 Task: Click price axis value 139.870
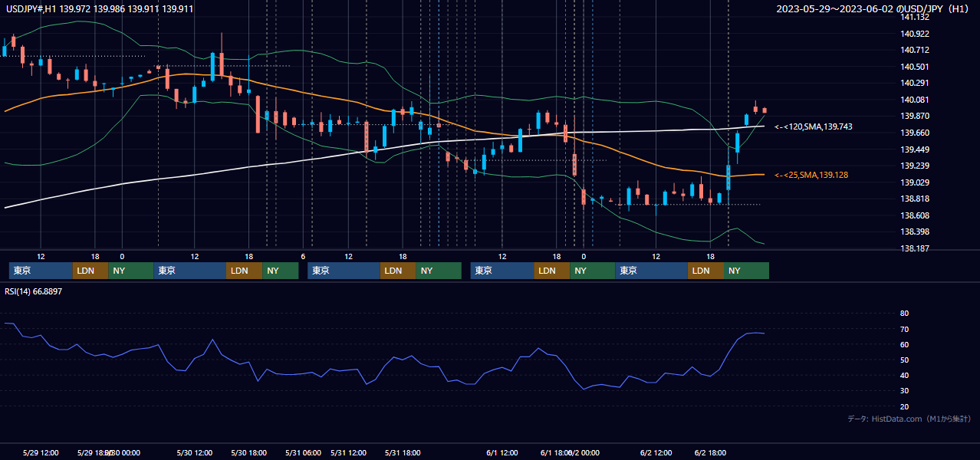coord(914,116)
